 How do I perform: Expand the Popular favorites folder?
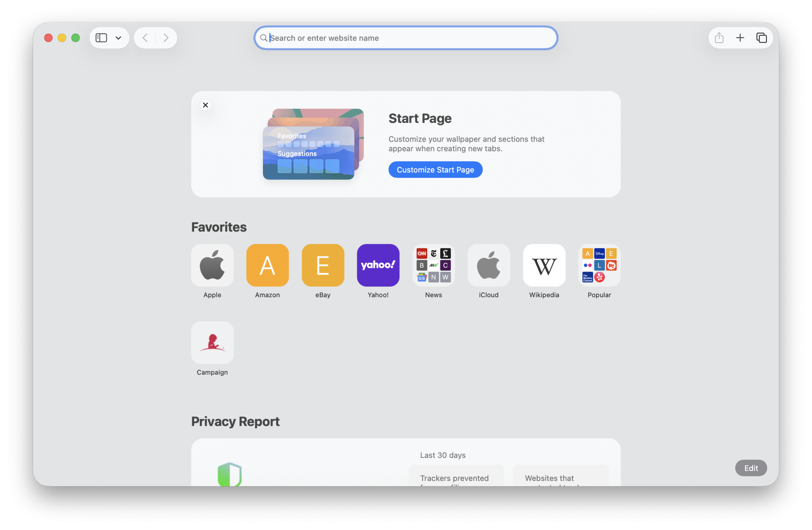coord(599,265)
